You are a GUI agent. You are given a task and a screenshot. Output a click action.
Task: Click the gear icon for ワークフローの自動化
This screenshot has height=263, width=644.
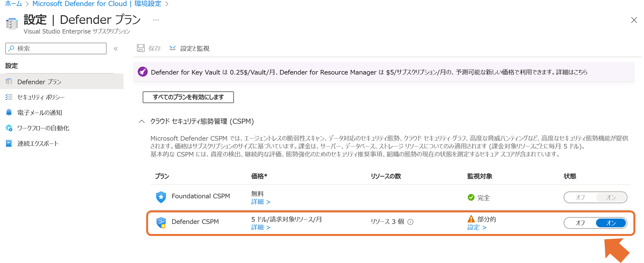9,128
